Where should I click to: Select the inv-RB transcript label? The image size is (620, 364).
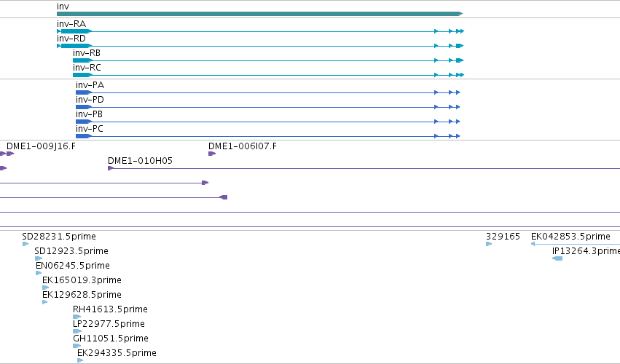tap(87, 53)
